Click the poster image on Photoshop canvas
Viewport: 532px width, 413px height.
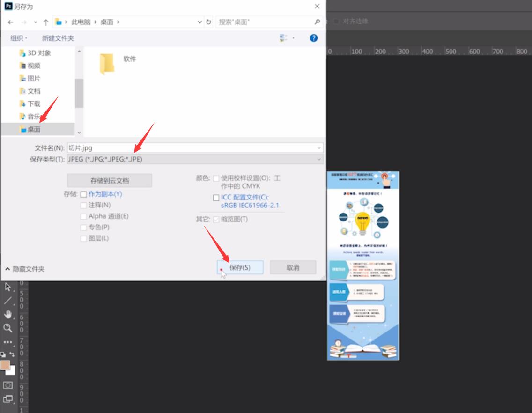click(x=363, y=265)
